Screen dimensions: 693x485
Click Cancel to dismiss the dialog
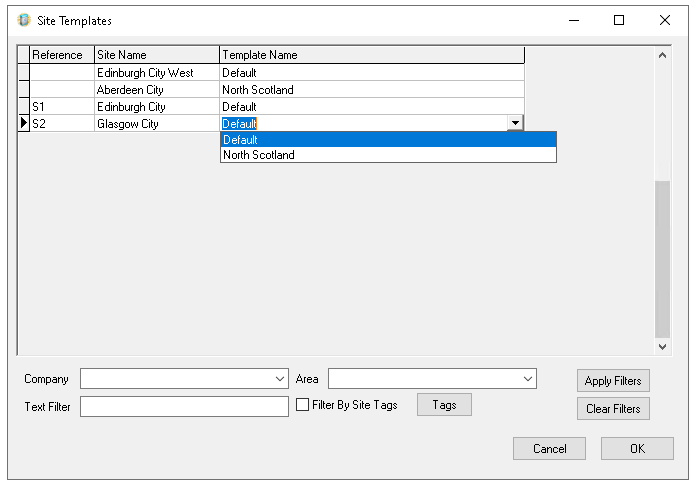[549, 449]
